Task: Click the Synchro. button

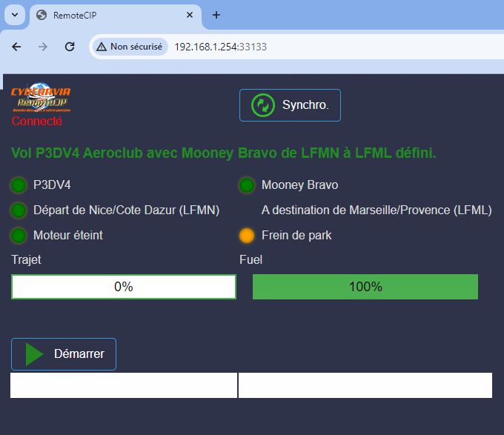Action: [290, 105]
